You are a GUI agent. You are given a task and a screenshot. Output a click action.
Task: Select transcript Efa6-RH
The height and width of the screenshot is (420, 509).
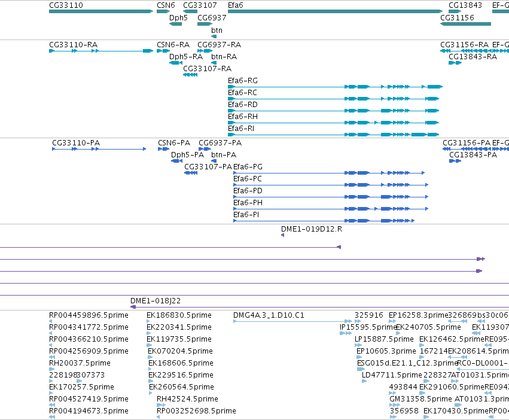click(333, 123)
